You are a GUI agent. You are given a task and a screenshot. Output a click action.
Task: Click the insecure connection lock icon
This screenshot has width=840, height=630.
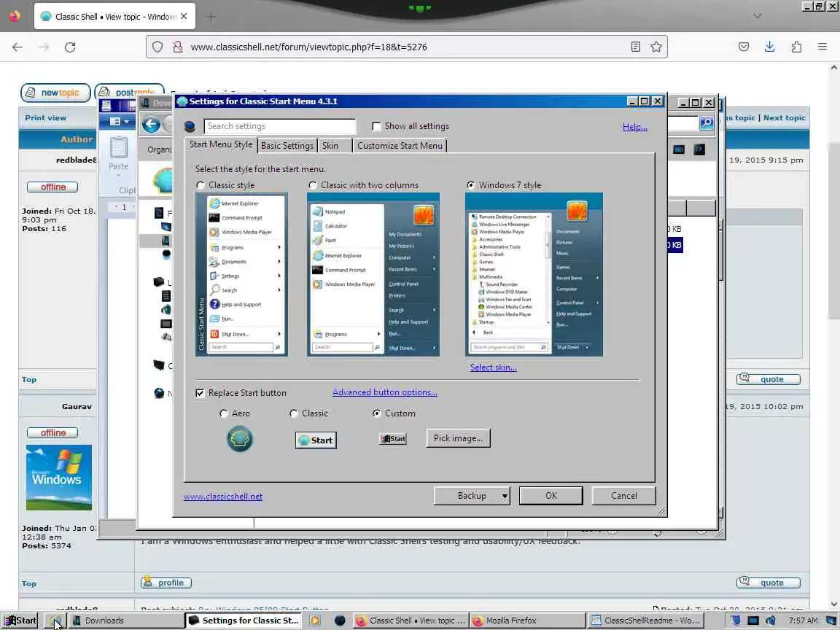point(177,47)
